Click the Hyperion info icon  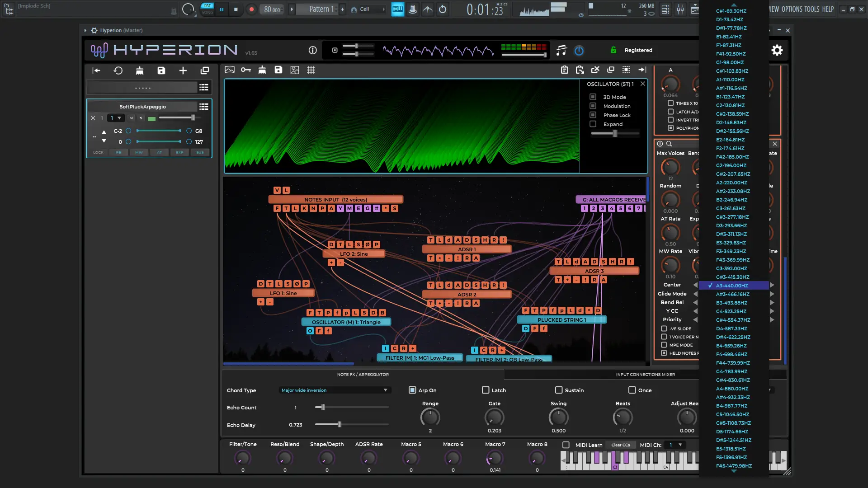pyautogui.click(x=312, y=50)
